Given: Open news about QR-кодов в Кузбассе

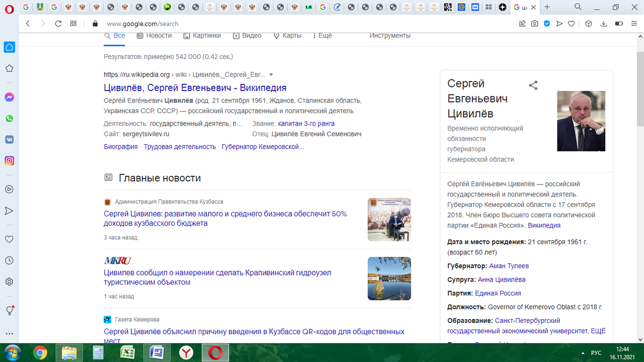Looking at the screenshot, I should click(x=254, y=336).
